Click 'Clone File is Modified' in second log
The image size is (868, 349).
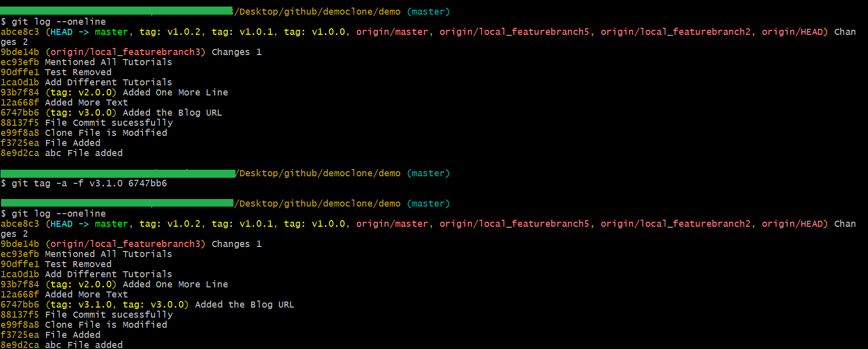[x=106, y=325]
